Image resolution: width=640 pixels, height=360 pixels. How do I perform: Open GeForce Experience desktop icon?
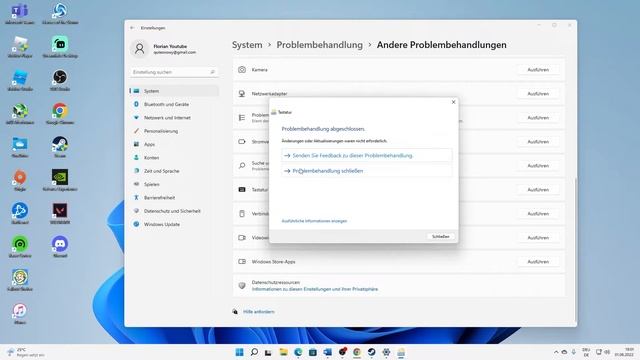click(60, 180)
